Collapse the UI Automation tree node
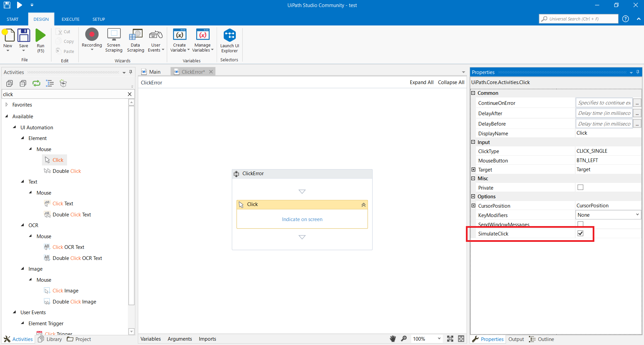 pyautogui.click(x=14, y=127)
